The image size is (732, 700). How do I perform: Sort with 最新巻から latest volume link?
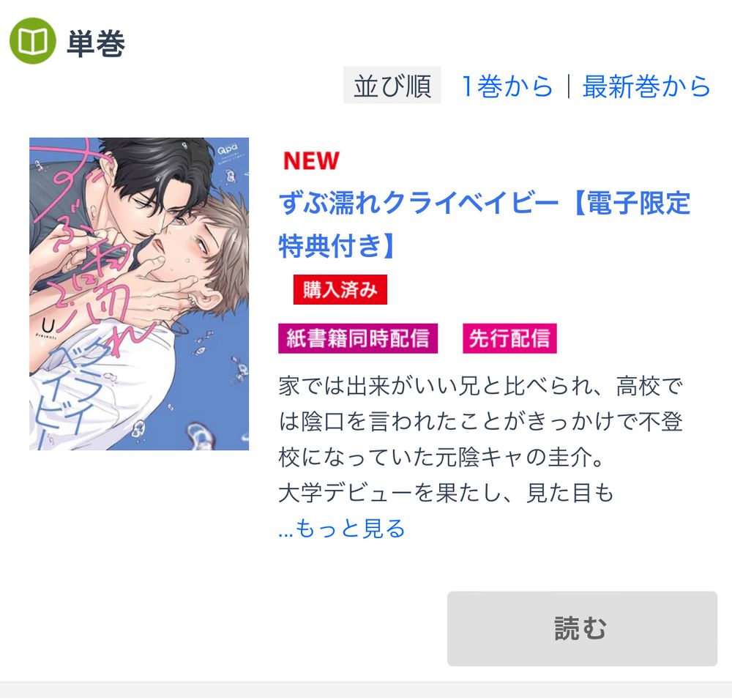click(x=646, y=86)
